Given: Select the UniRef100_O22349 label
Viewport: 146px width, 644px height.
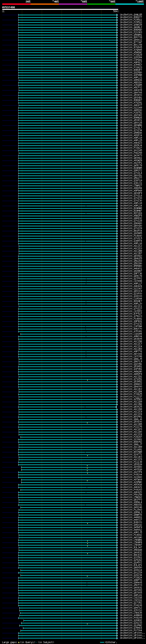Looking at the screenshot, I should tap(131, 108).
